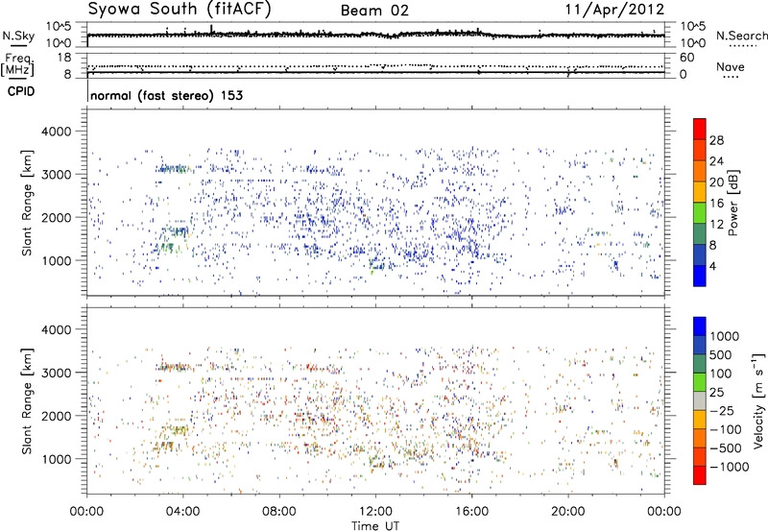Click the '08:00' time axis tick label
This screenshot has width=768, height=532.
(x=279, y=512)
